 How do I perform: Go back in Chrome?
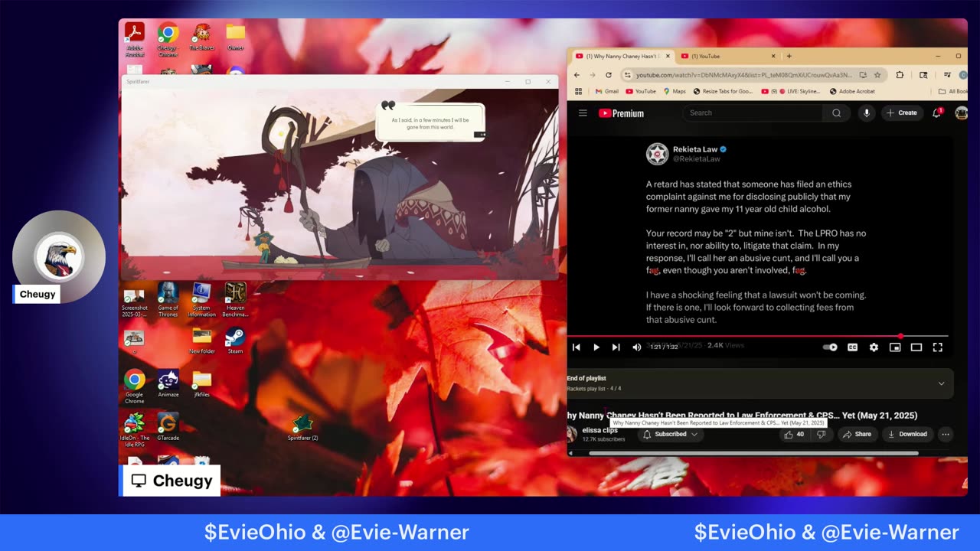click(578, 75)
